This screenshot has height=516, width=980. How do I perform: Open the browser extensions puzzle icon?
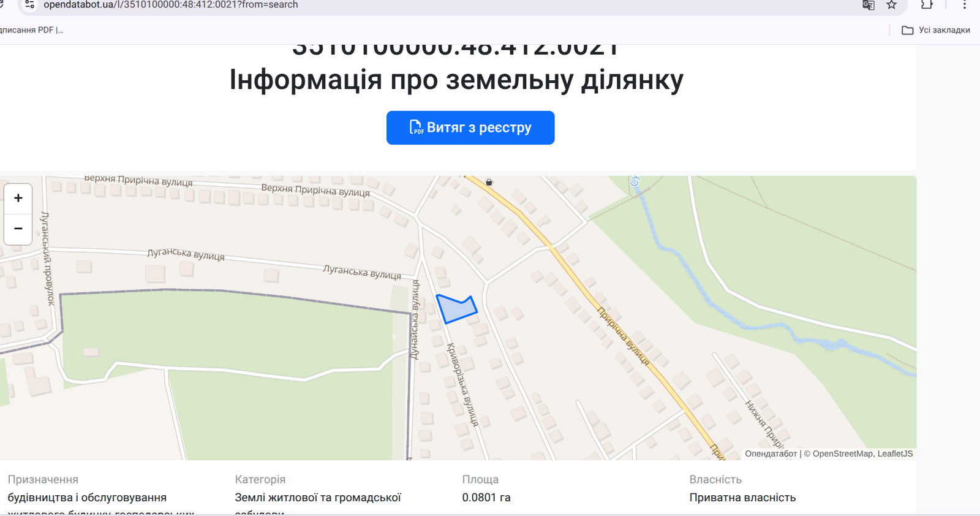tap(927, 5)
